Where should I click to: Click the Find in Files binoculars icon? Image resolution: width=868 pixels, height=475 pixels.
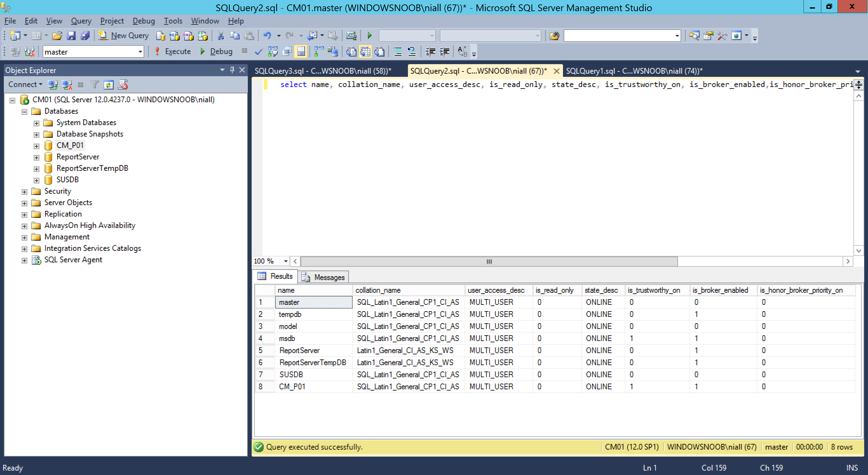pyautogui.click(x=554, y=35)
